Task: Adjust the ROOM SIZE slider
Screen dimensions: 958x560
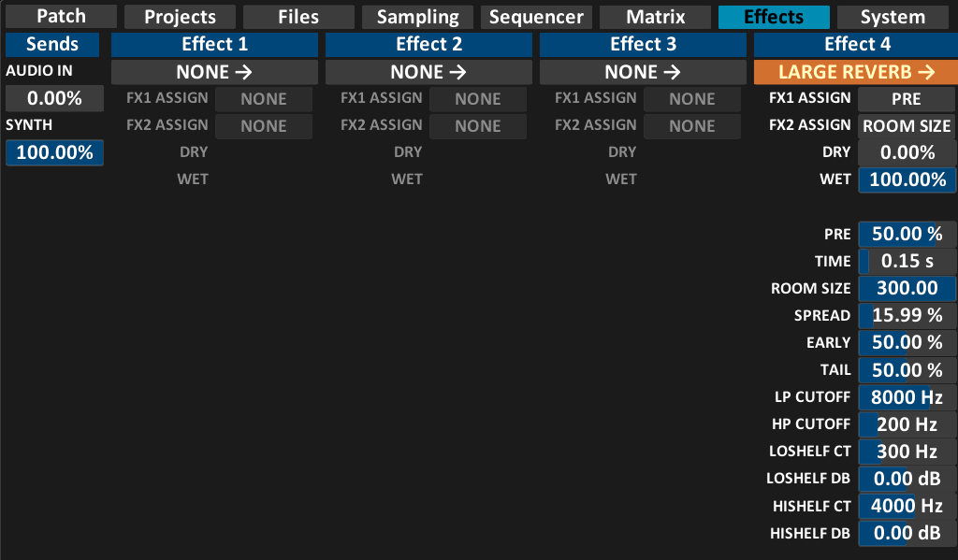Action: pos(907,289)
